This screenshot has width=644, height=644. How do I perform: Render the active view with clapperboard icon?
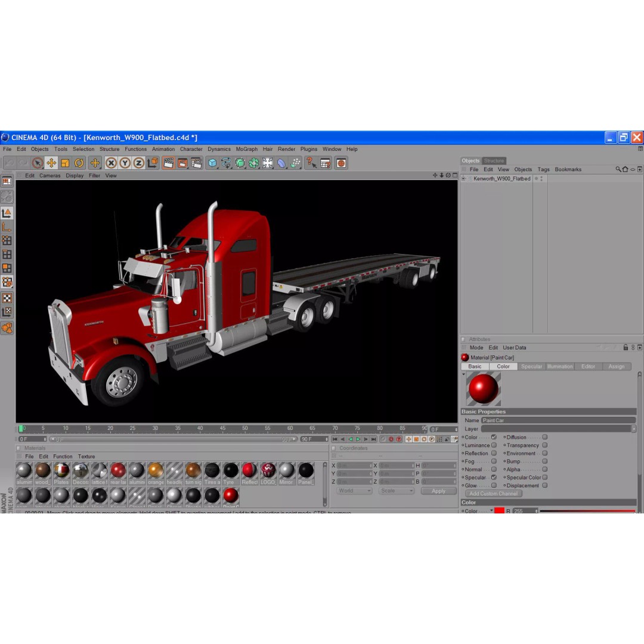click(x=168, y=163)
